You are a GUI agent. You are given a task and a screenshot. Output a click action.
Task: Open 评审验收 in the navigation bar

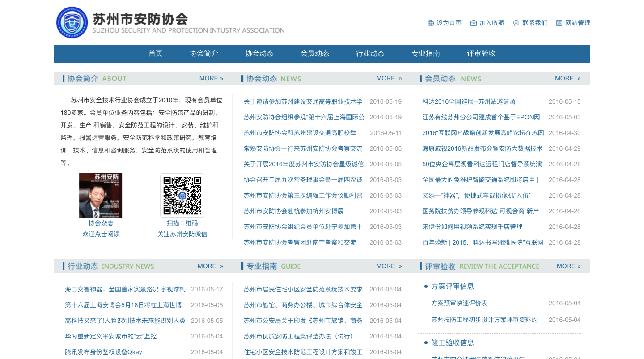tap(481, 54)
